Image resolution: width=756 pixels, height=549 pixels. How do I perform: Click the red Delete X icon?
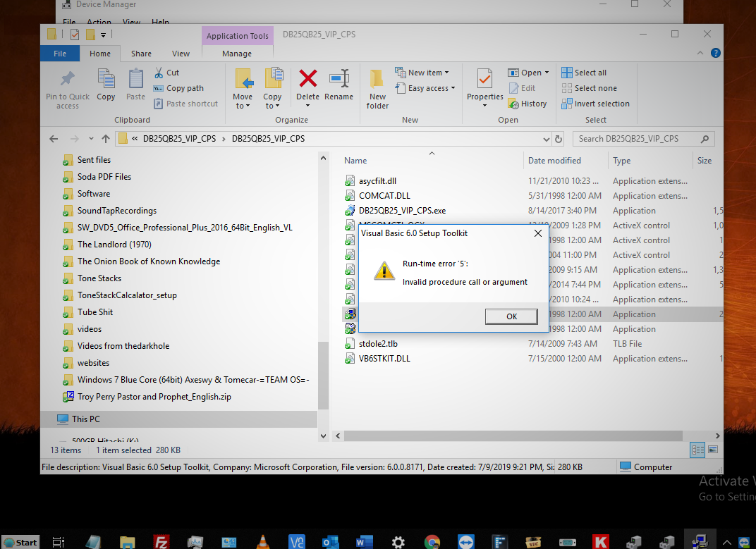pos(307,78)
